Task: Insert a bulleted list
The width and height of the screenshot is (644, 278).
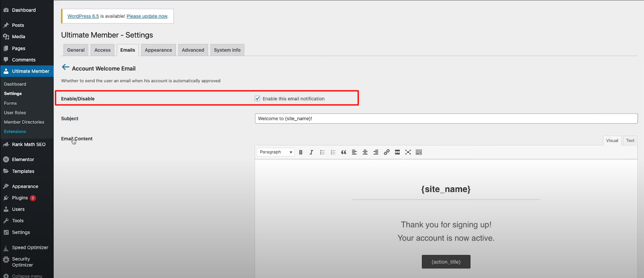Action: 322,152
